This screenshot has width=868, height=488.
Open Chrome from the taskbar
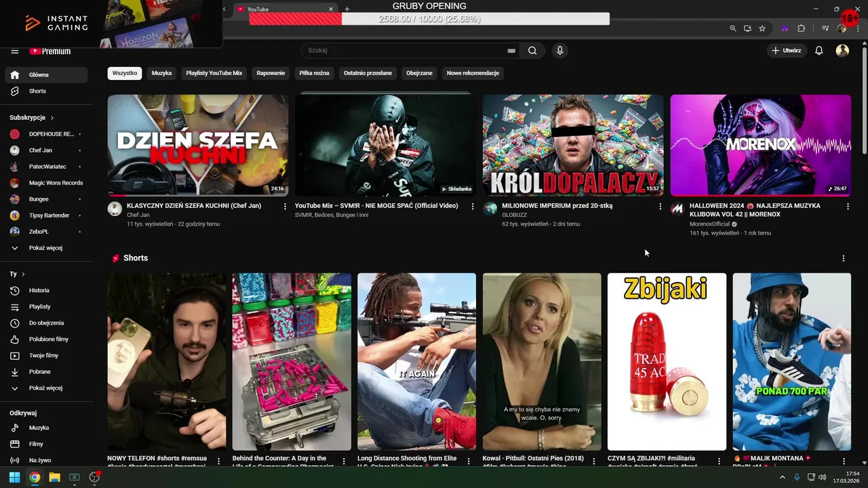(35, 477)
